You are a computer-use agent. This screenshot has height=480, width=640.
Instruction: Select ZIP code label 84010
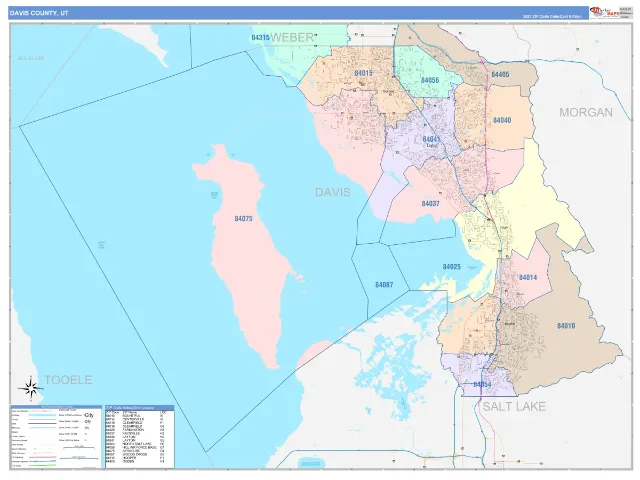point(566,326)
